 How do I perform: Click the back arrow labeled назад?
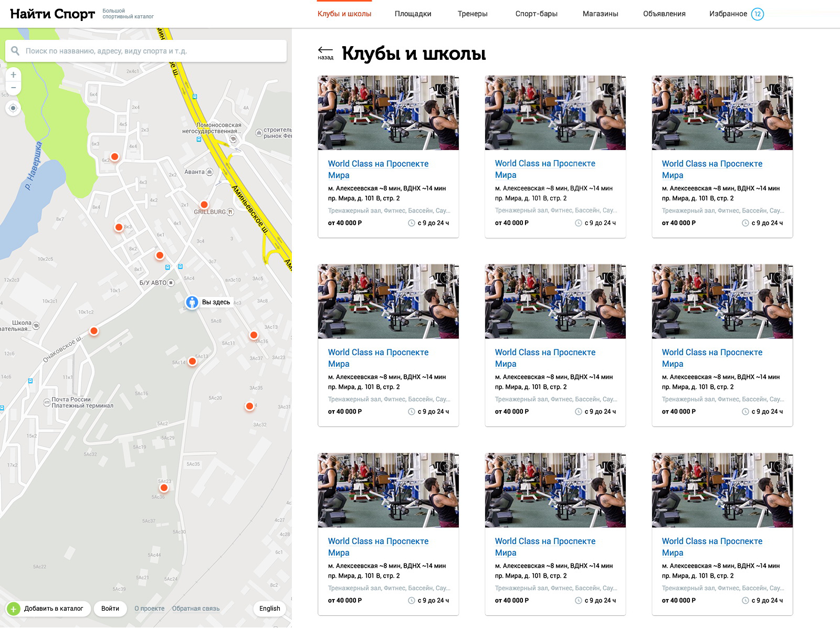325,52
